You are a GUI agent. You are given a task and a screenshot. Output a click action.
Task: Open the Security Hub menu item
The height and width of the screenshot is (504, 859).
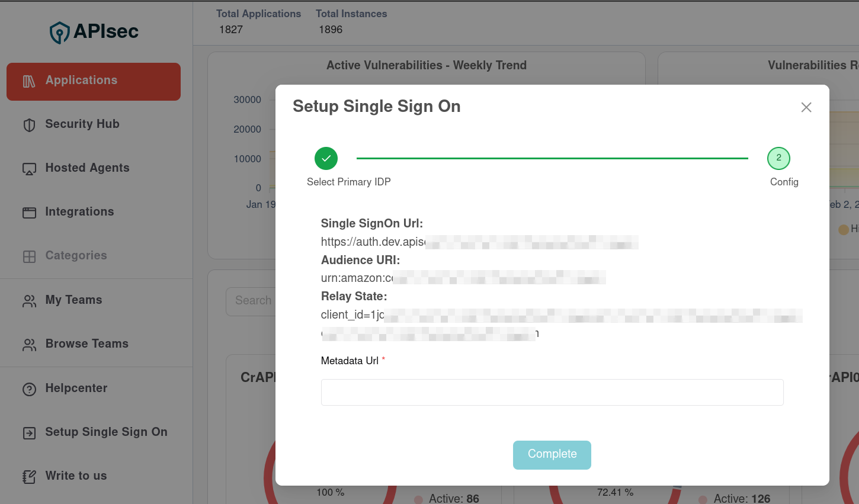(x=82, y=124)
